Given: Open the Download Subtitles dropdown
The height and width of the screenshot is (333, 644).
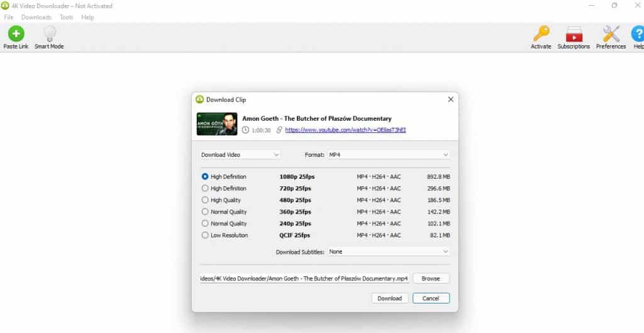Looking at the screenshot, I should (x=389, y=252).
